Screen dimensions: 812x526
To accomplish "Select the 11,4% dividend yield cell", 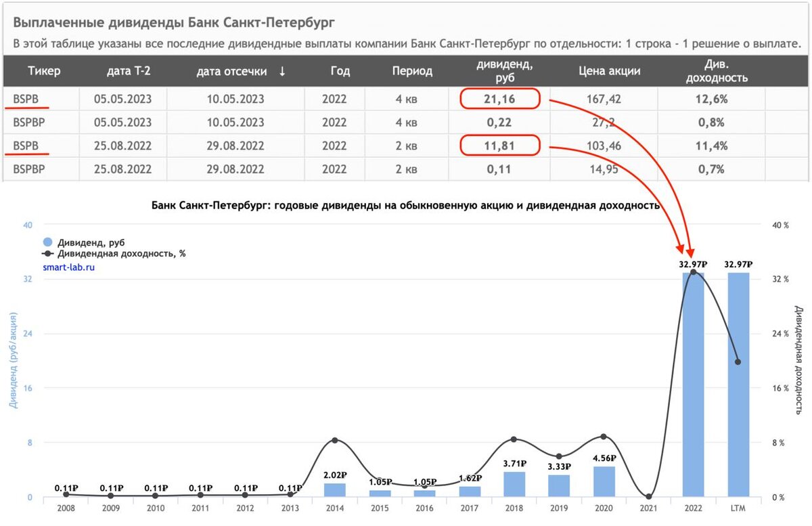I will pyautogui.click(x=710, y=146).
